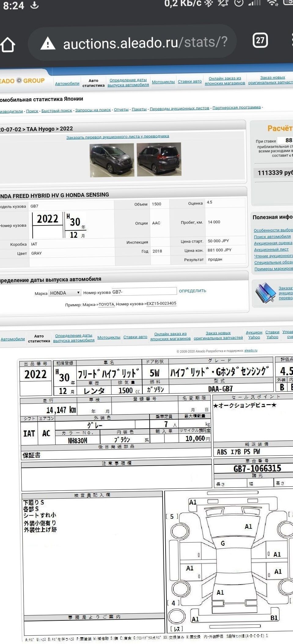Click the example brand TOYOTA link
293x644 pixels.
pos(106,304)
